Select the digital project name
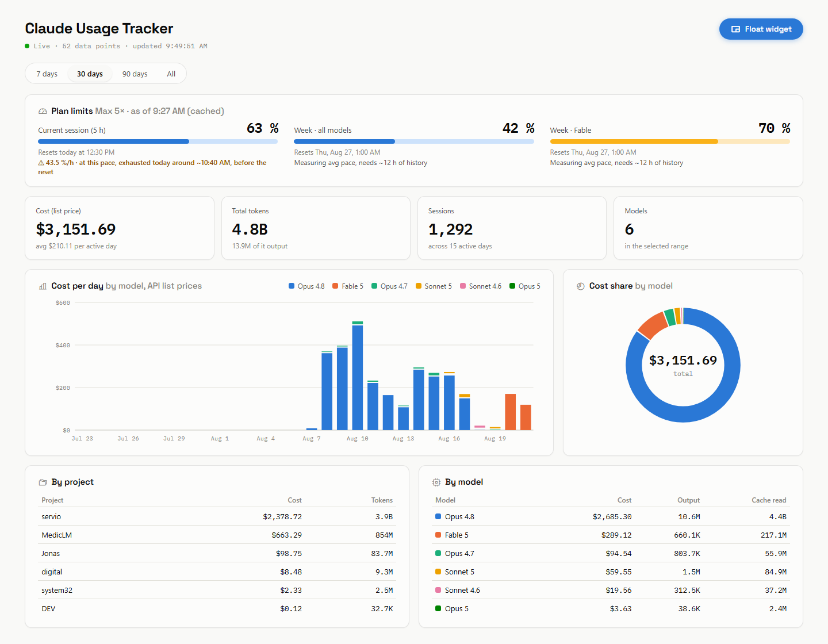Image resolution: width=828 pixels, height=644 pixels. pyautogui.click(x=52, y=572)
